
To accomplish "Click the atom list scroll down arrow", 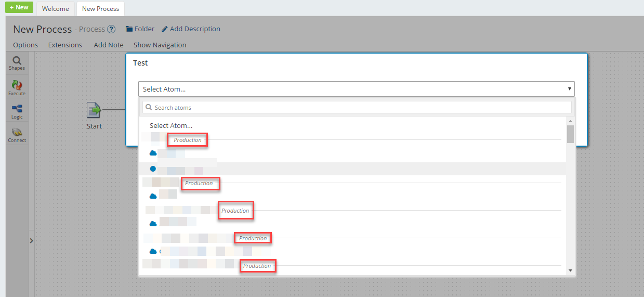I will tap(570, 270).
